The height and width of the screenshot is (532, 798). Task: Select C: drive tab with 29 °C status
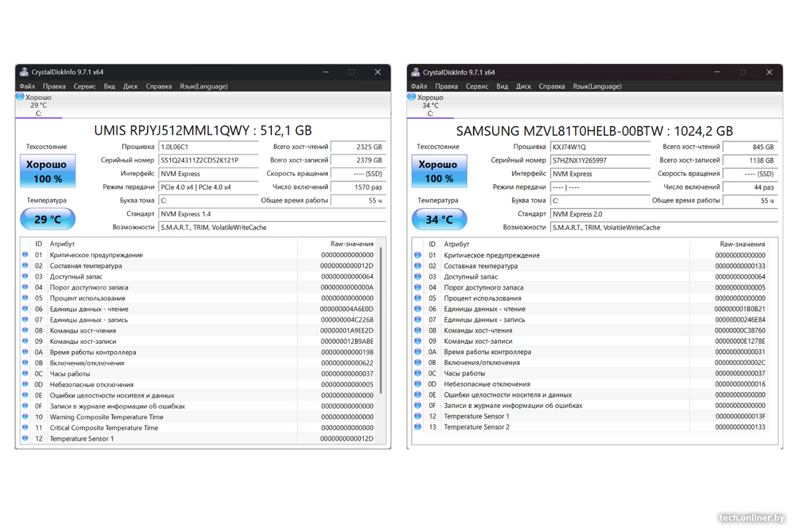(39, 106)
